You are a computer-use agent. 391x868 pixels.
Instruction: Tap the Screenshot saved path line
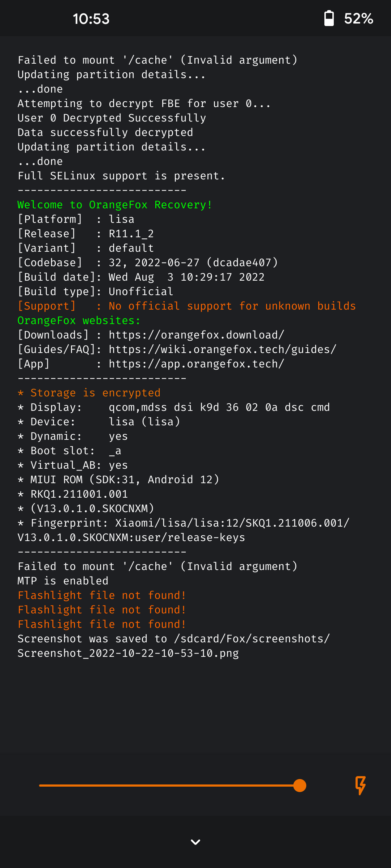[x=174, y=646]
